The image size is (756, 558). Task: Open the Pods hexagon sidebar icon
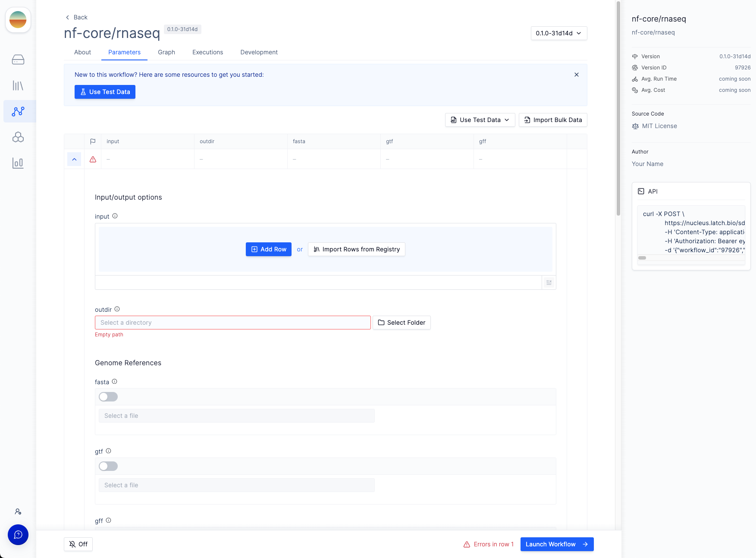click(18, 137)
